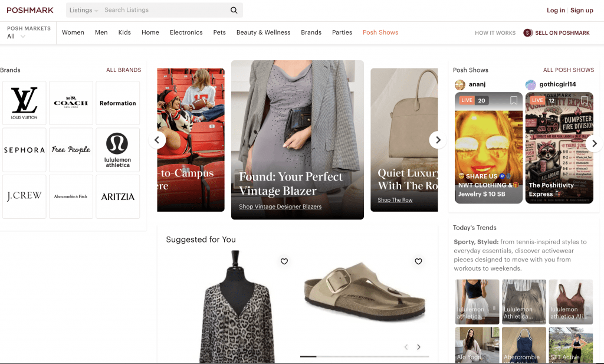Image resolution: width=604 pixels, height=364 pixels.
Task: Expand the Posh Markets All dropdown
Action: coord(16,36)
